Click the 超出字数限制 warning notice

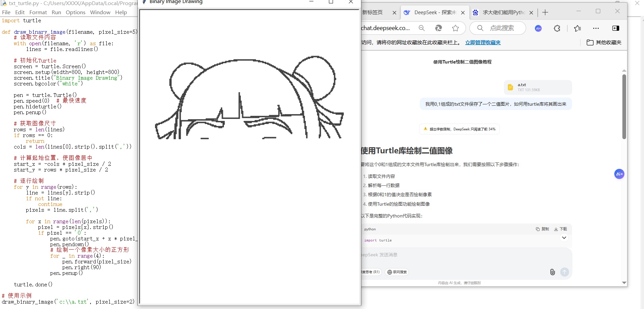click(x=459, y=129)
